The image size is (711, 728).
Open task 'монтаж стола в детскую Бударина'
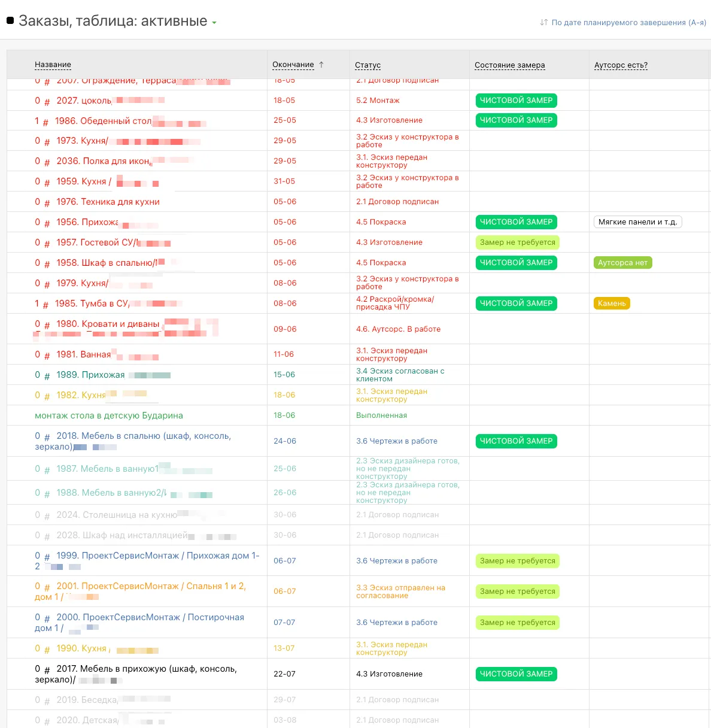click(x=109, y=415)
